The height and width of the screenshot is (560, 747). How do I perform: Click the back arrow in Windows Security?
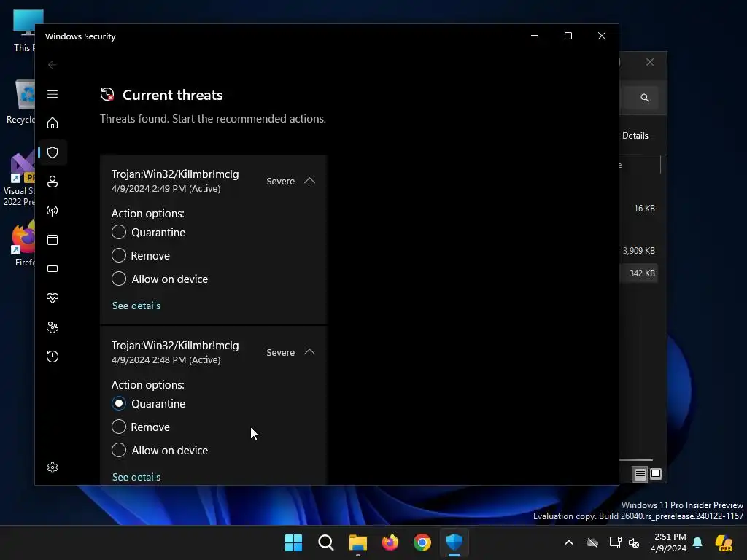tap(53, 65)
